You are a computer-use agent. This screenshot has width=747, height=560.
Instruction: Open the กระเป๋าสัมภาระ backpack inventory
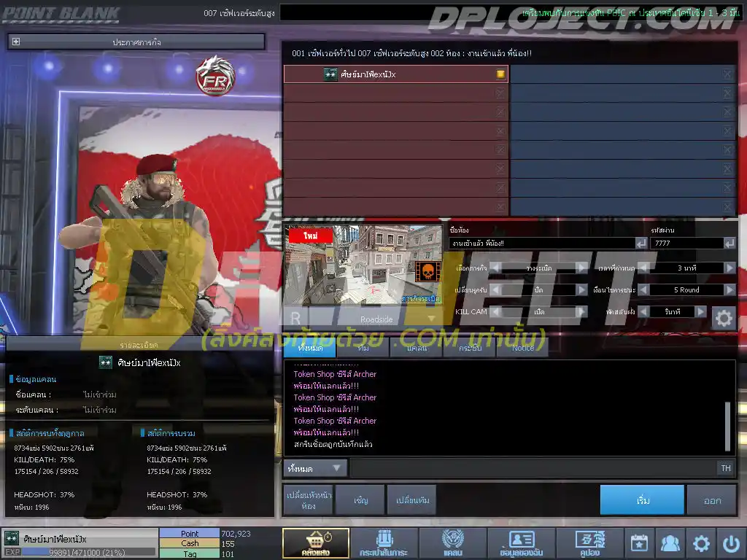tap(384, 542)
